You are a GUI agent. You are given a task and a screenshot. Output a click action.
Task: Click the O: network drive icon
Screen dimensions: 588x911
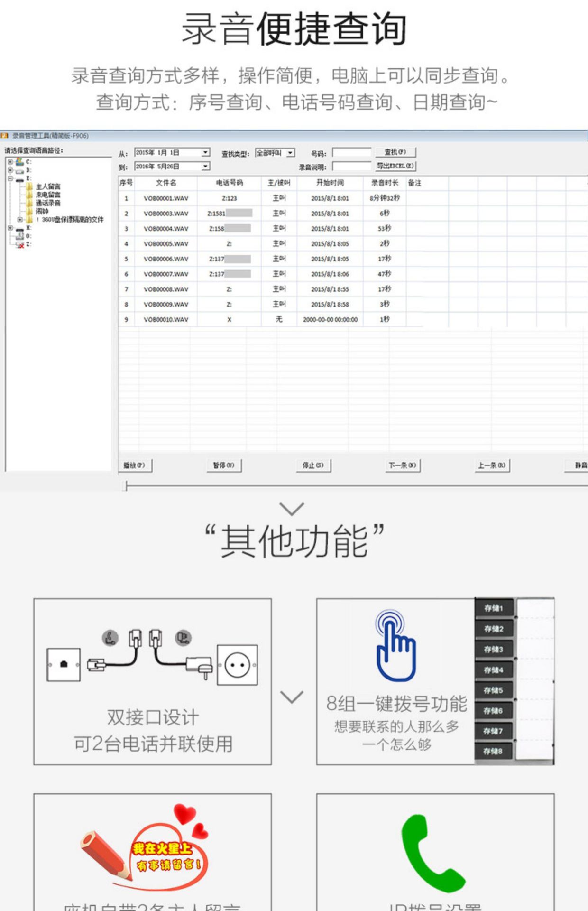click(x=20, y=236)
